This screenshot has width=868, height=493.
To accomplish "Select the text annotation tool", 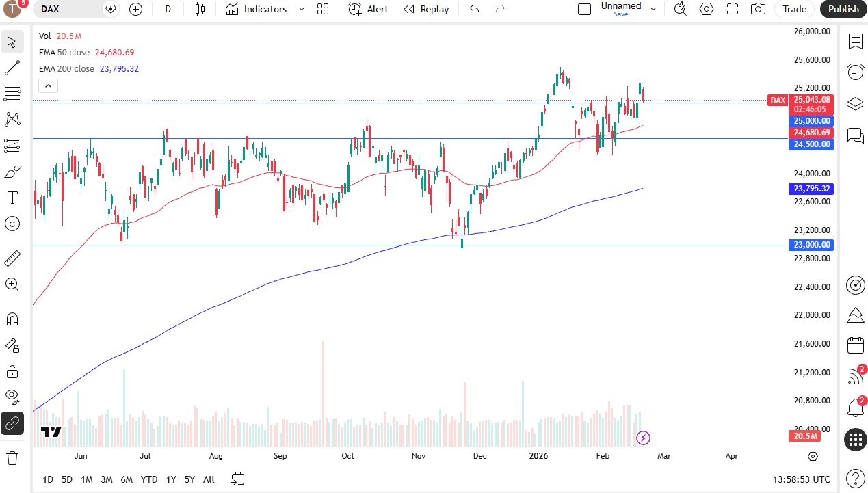I will click(12, 198).
